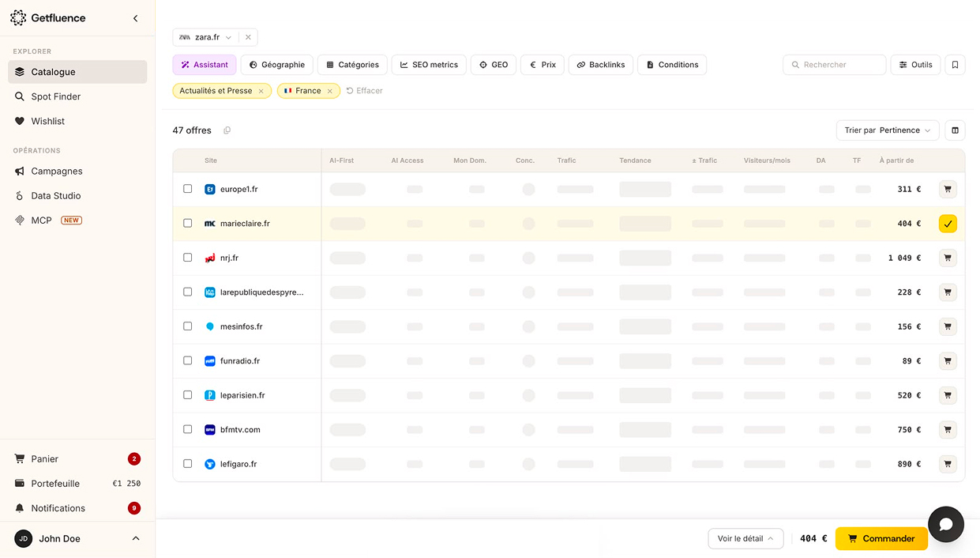Activate the Assistant filter
Viewport: 980px width, 558px height.
(x=205, y=65)
